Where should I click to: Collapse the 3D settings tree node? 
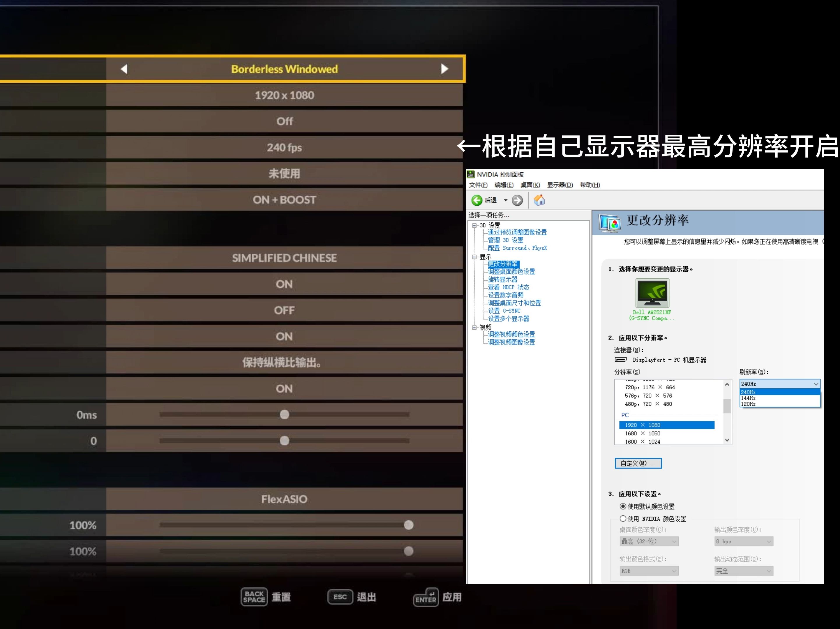pyautogui.click(x=474, y=225)
